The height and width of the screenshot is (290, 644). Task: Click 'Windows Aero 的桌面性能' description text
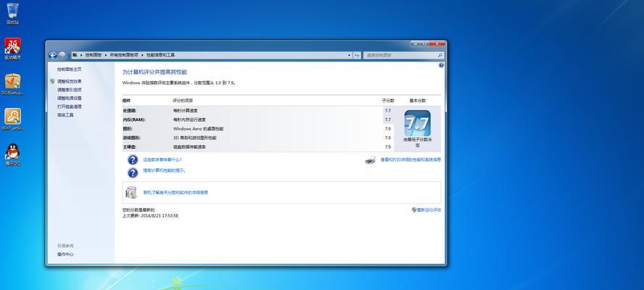(x=198, y=129)
